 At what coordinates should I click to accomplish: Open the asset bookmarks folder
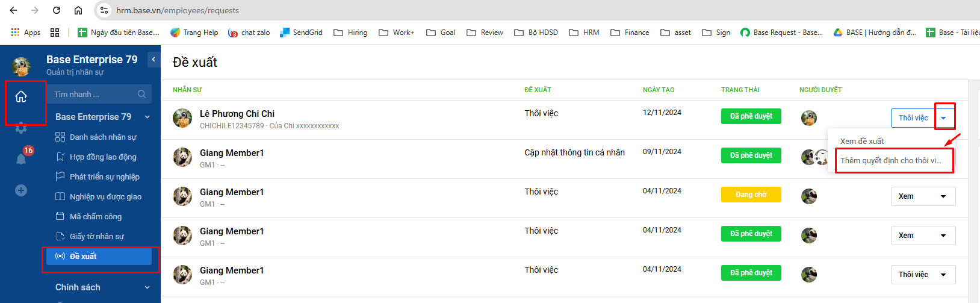click(675, 33)
